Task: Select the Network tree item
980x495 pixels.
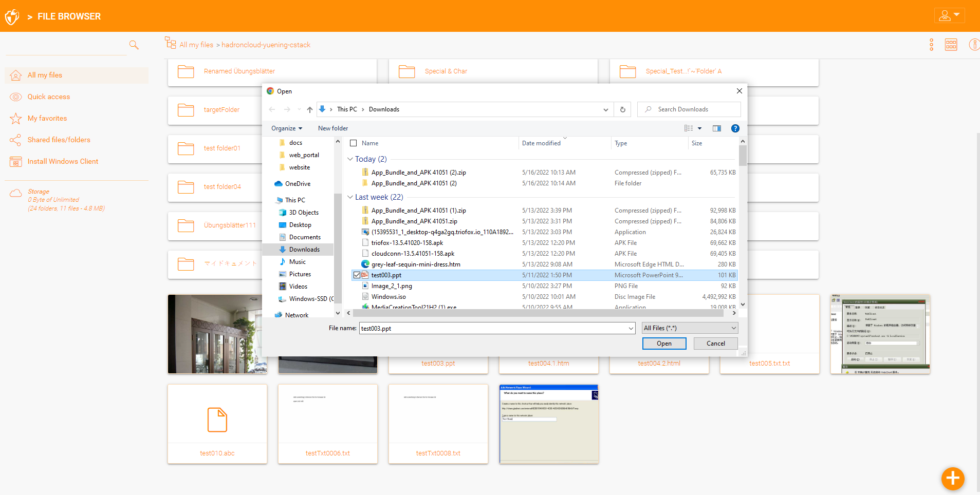Action: (x=297, y=315)
